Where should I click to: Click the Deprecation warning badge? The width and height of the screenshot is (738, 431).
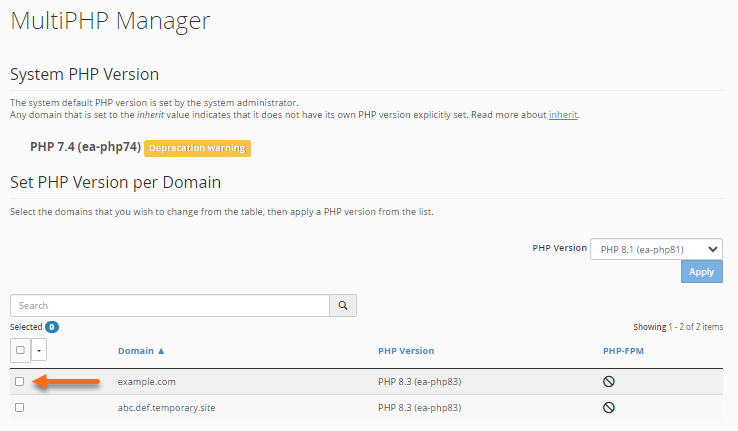point(197,148)
